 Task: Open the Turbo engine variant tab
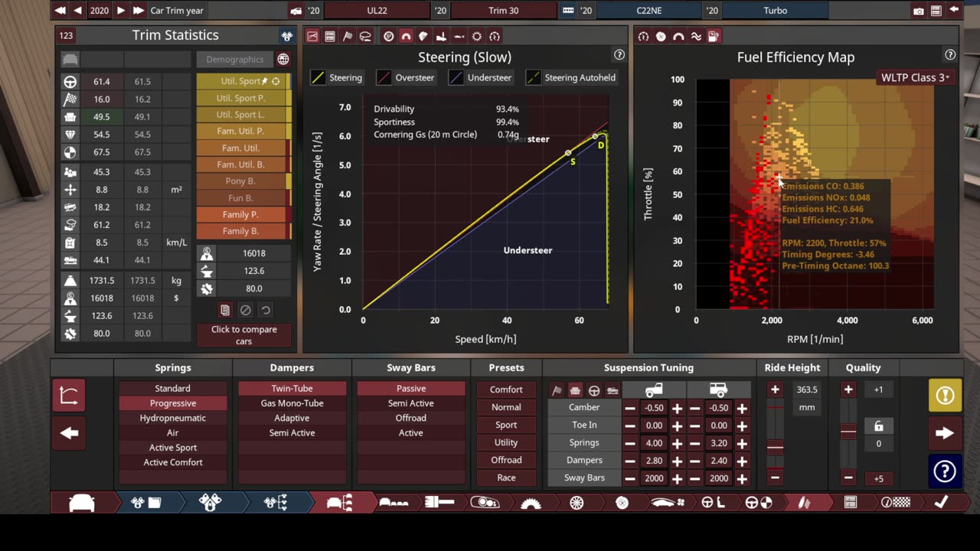click(775, 11)
